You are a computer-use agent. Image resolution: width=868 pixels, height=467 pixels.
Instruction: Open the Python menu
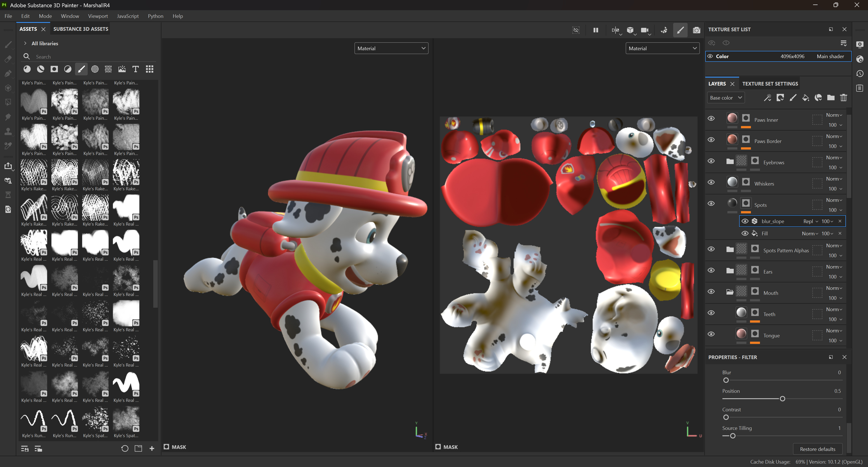coord(155,16)
